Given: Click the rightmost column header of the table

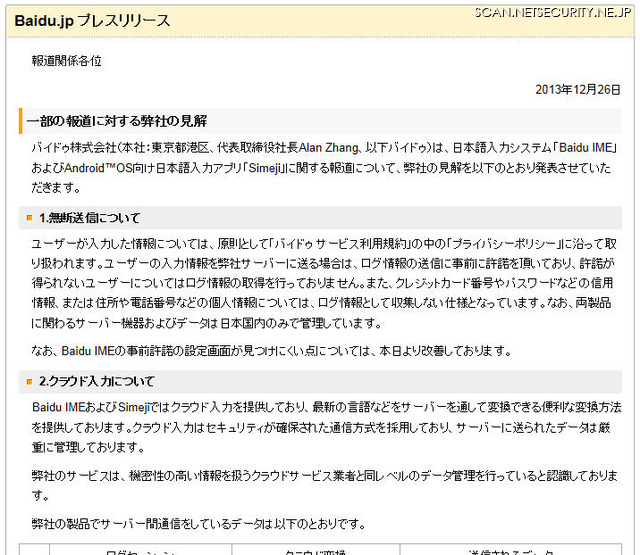Looking at the screenshot, I should click(x=508, y=550).
